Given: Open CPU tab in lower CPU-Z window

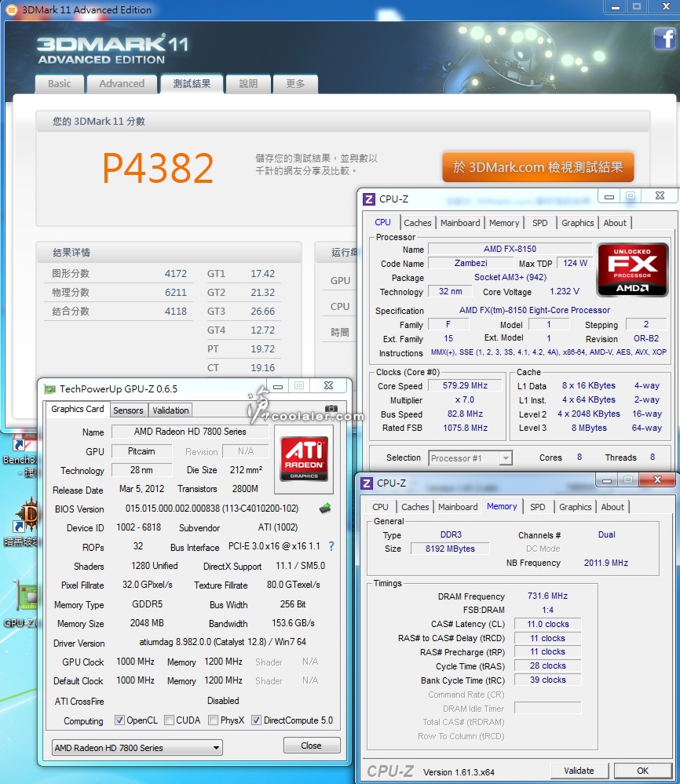Looking at the screenshot, I should [380, 507].
